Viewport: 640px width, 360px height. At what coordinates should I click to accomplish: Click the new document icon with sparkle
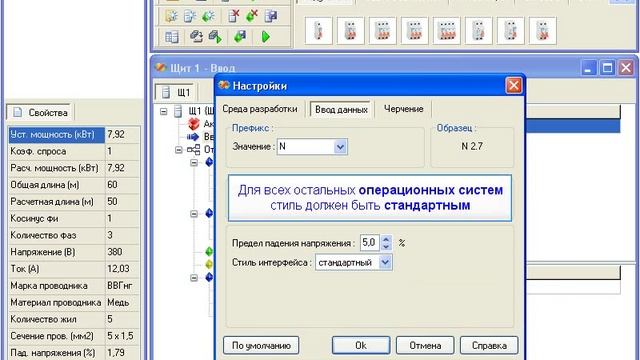[x=190, y=16]
